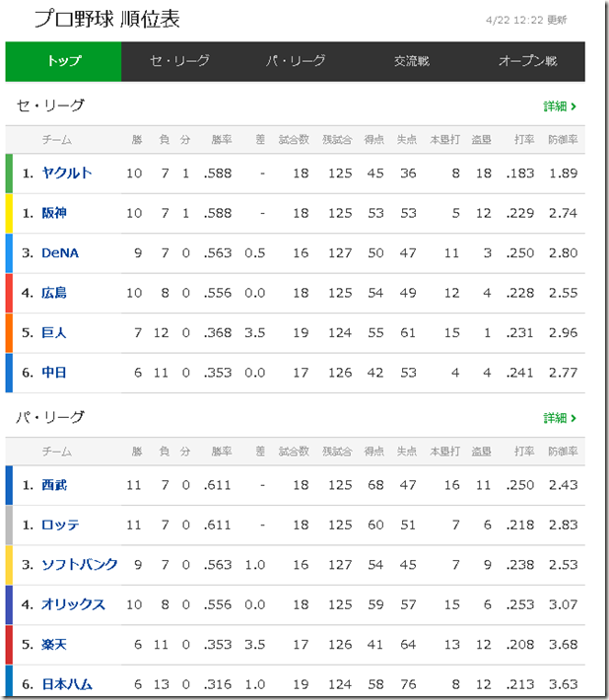Switch to the セ・リーグ tab
This screenshot has width=609, height=700.
pyautogui.click(x=179, y=61)
